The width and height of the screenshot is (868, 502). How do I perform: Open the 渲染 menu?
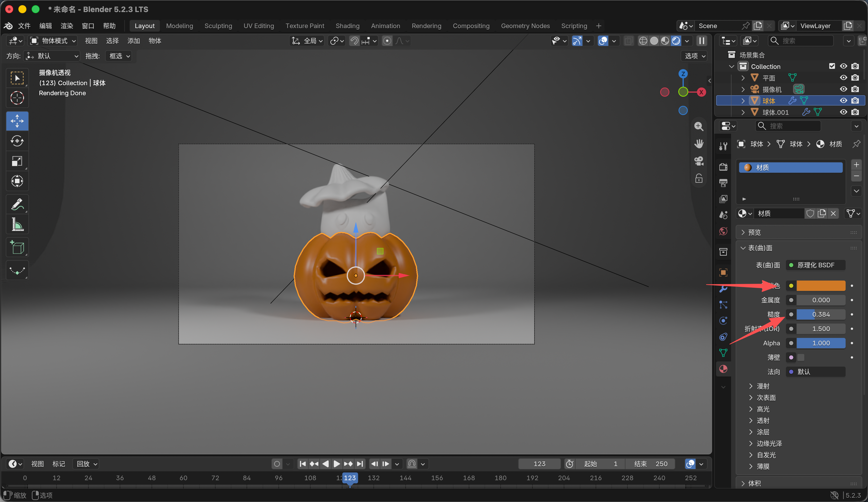point(67,26)
